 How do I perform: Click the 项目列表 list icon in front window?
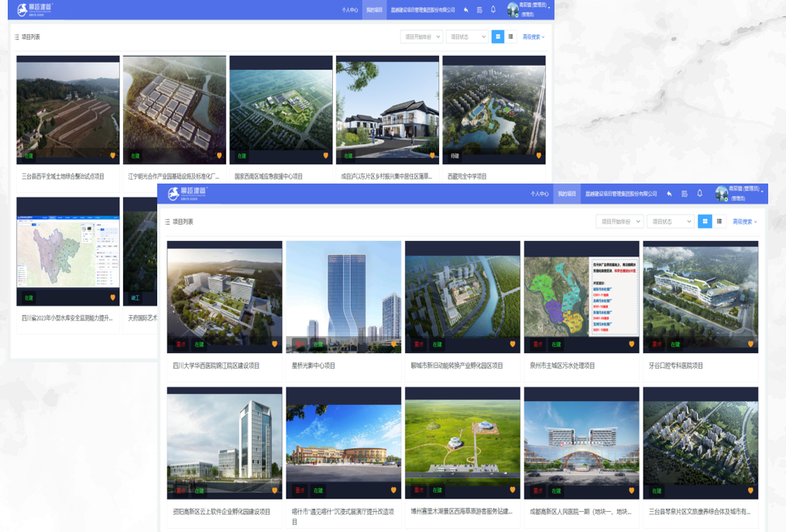coord(167,221)
